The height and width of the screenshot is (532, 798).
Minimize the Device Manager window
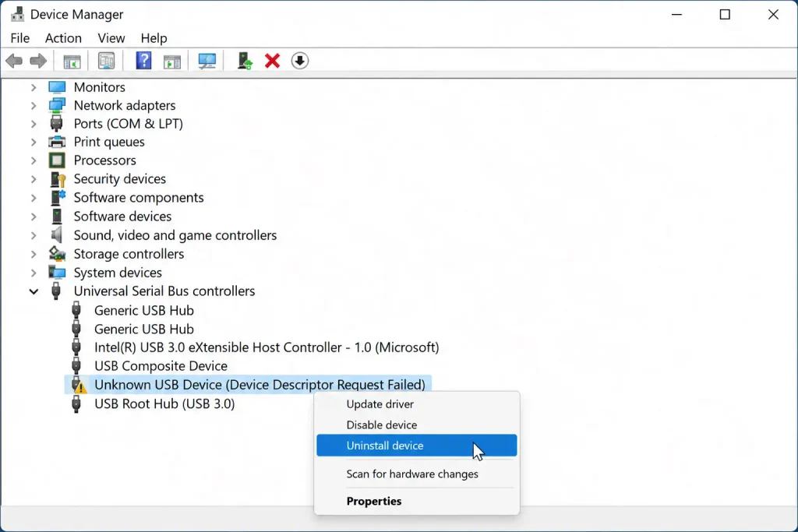676,14
